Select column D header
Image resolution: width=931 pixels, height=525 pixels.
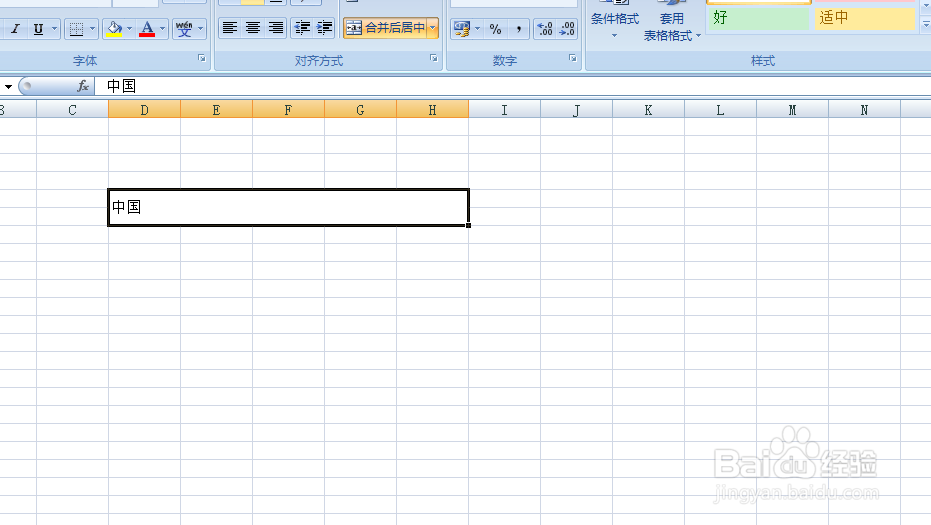coord(144,110)
